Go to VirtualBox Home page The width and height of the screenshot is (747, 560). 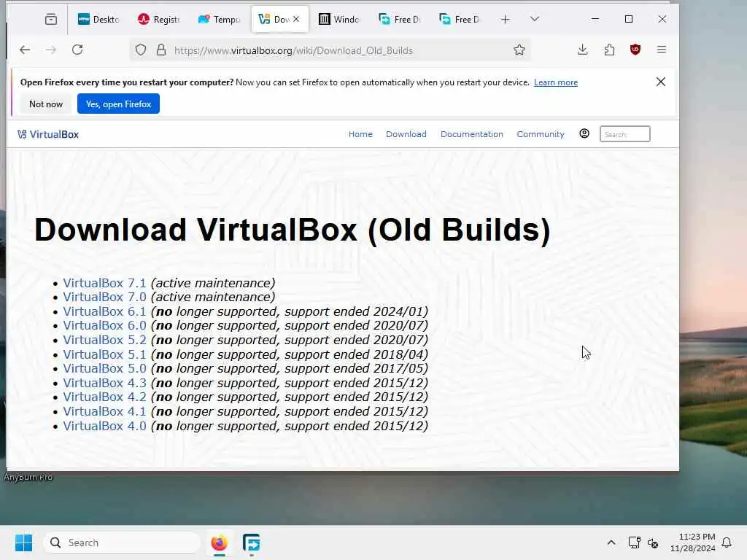tap(360, 134)
